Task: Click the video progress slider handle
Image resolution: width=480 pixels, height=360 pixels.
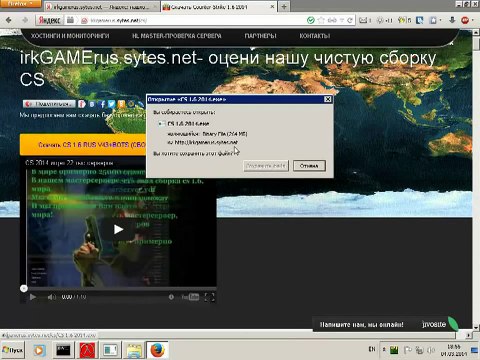Action: point(23,288)
